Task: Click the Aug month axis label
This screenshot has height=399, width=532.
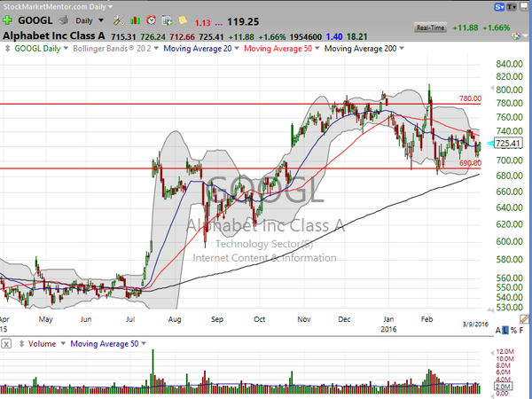Action: click(x=175, y=319)
